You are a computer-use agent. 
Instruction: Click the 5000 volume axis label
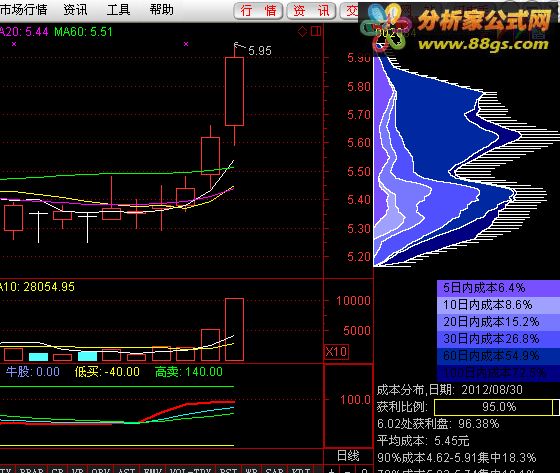pos(357,330)
